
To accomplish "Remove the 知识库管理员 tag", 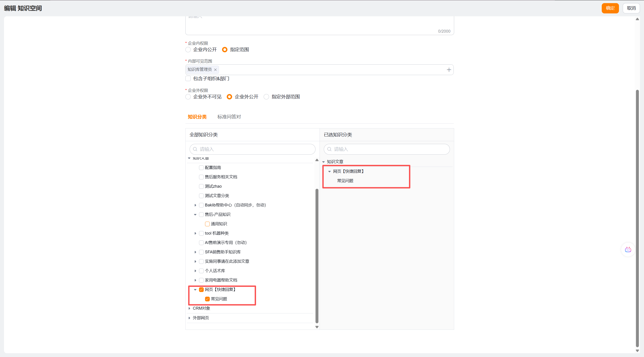I will 215,70.
